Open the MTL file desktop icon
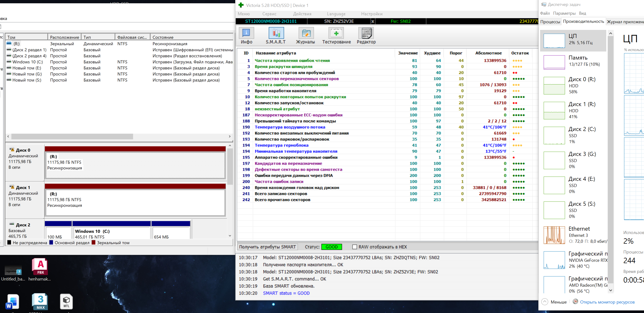The image size is (644, 313). pyautogui.click(x=66, y=301)
